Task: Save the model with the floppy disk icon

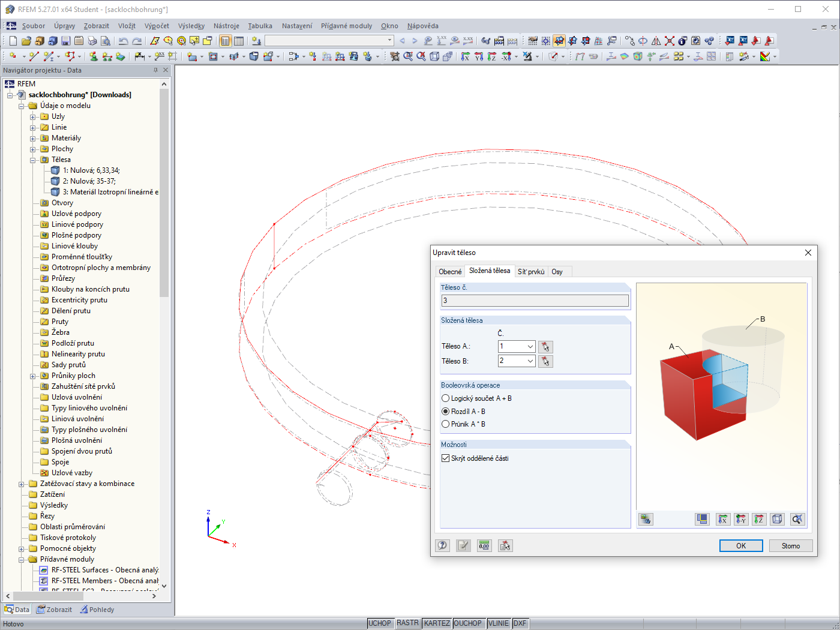Action: pyautogui.click(x=65, y=41)
